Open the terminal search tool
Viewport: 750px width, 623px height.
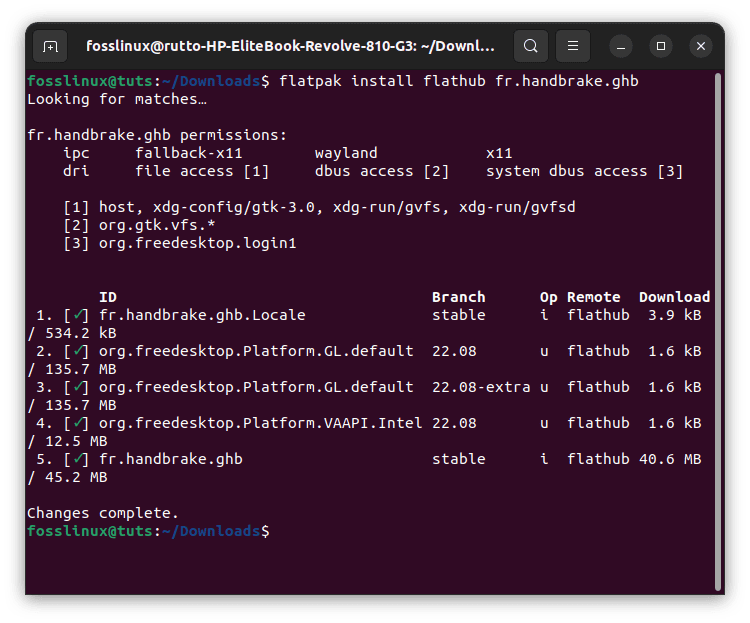(530, 46)
